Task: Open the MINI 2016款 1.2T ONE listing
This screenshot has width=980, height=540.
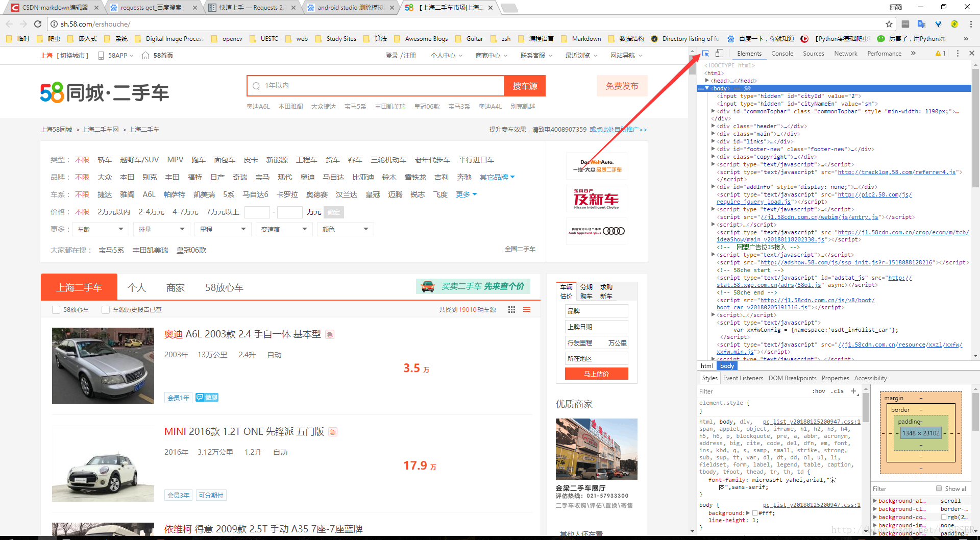Action: click(x=244, y=432)
